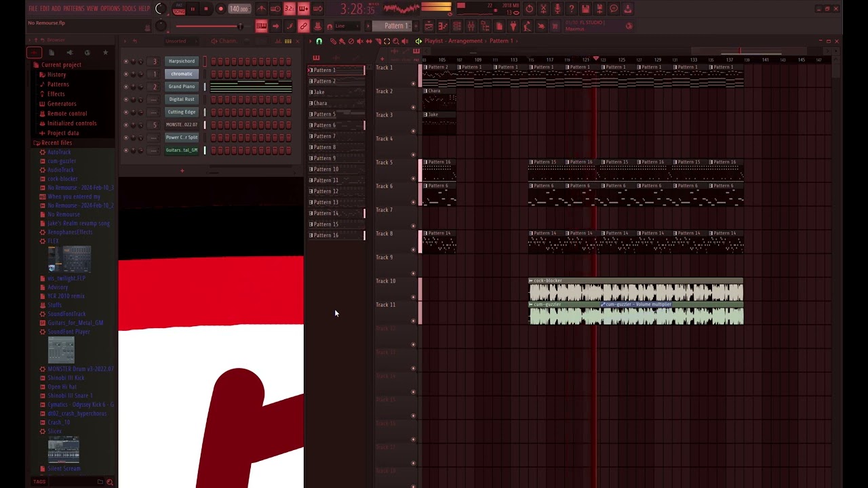This screenshot has height=488, width=868.
Task: Mute the Power C..r Split channel
Action: click(125, 138)
